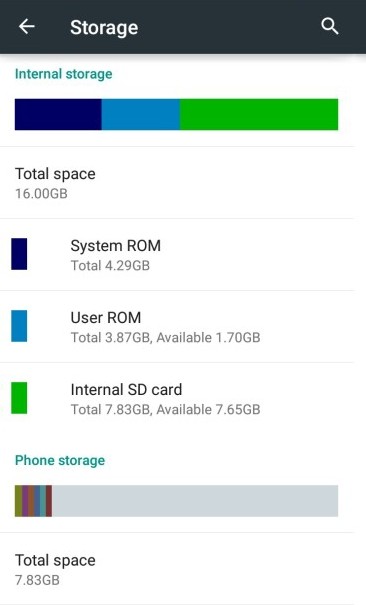Tap the colored used segments of phone storage bar
This screenshot has width=366, height=605.
click(33, 501)
